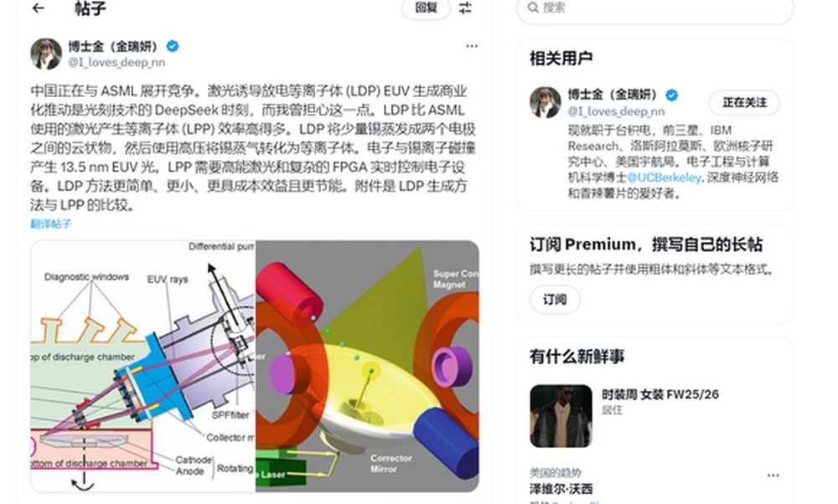The height and width of the screenshot is (504, 838).
Task: Focus the 搜索 search input field
Action: pyautogui.click(x=654, y=8)
